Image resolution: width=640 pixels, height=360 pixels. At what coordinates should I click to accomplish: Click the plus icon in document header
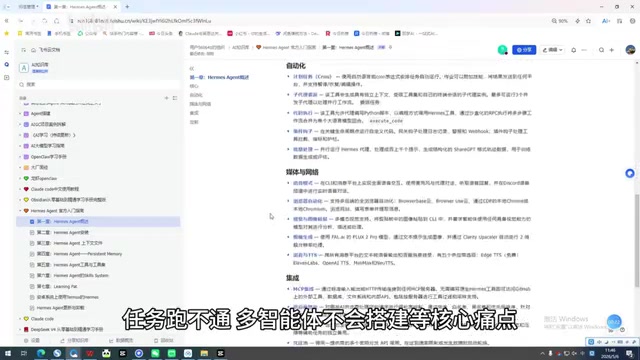[x=612, y=50]
